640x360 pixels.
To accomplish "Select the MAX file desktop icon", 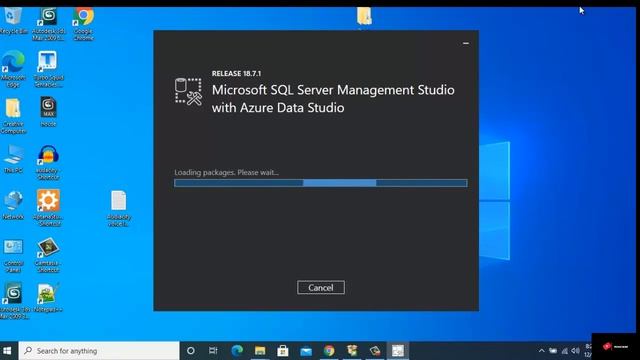I will [48, 112].
